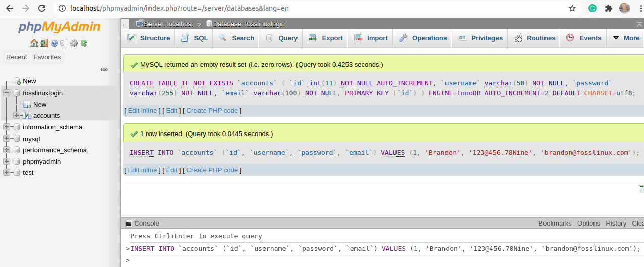Click the browser forward arrow
The image size is (644, 267).
(x=26, y=8)
